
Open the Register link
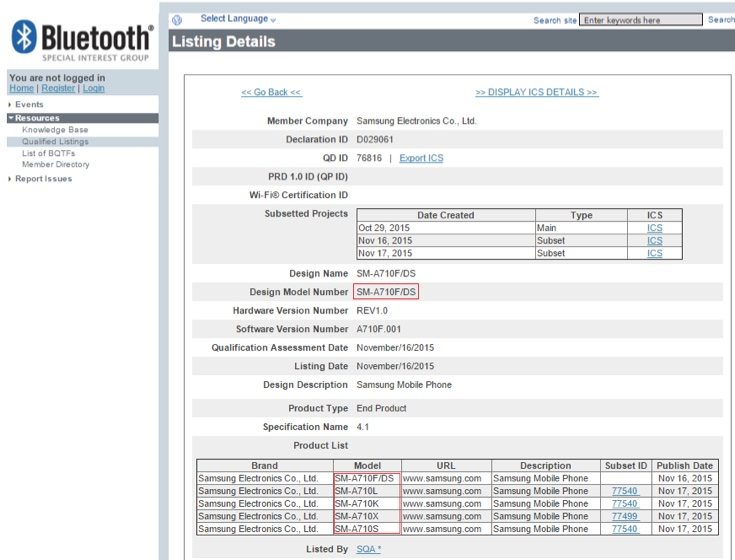tap(58, 88)
